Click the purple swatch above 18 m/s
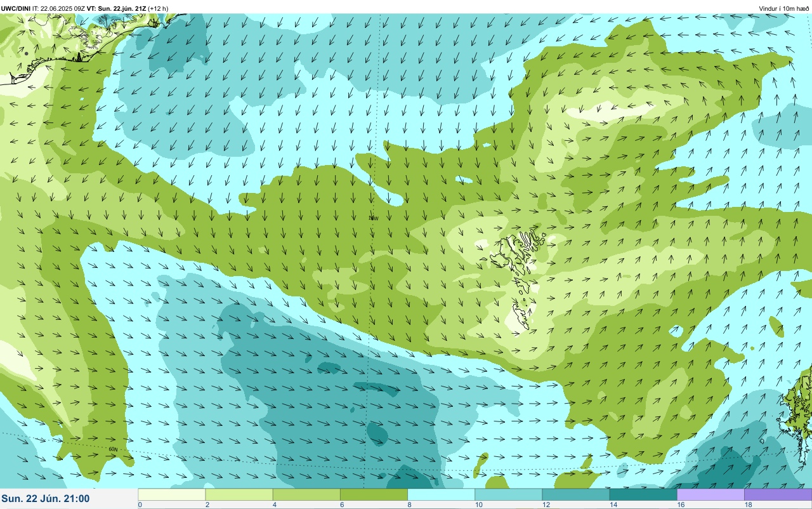 pyautogui.click(x=777, y=494)
